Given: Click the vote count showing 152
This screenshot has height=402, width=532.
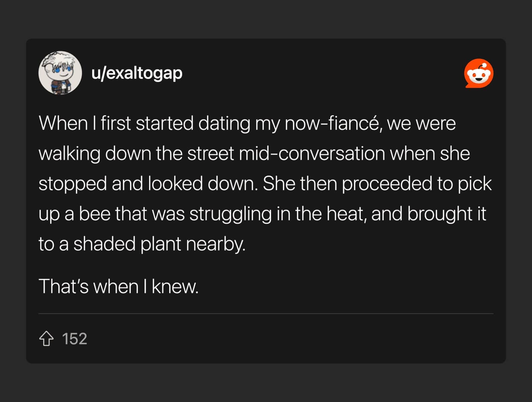Looking at the screenshot, I should click(75, 339).
